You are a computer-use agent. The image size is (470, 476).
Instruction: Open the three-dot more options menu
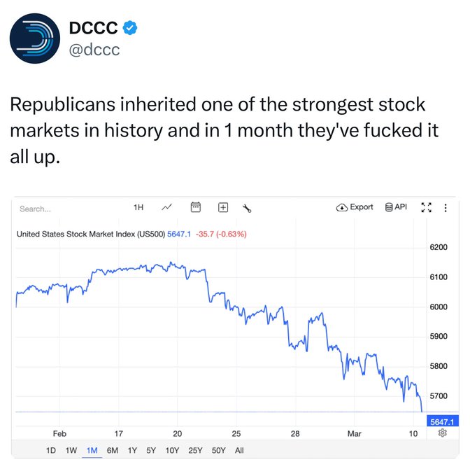443,208
